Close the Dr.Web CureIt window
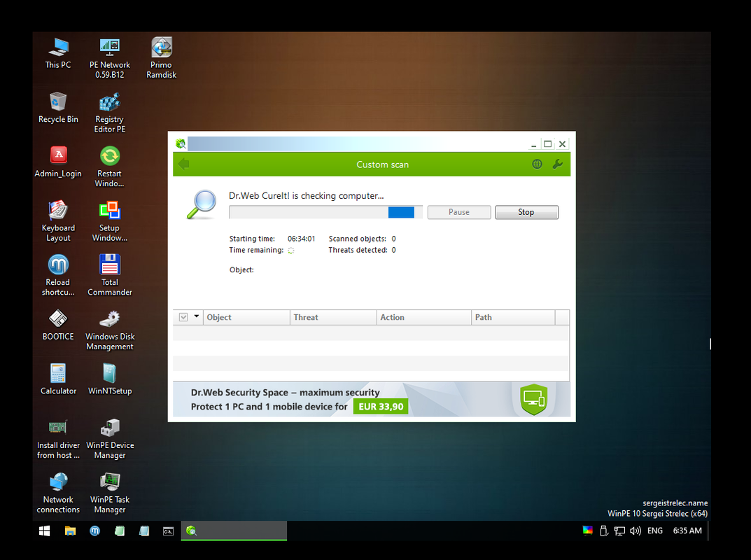The height and width of the screenshot is (560, 751). (562, 144)
